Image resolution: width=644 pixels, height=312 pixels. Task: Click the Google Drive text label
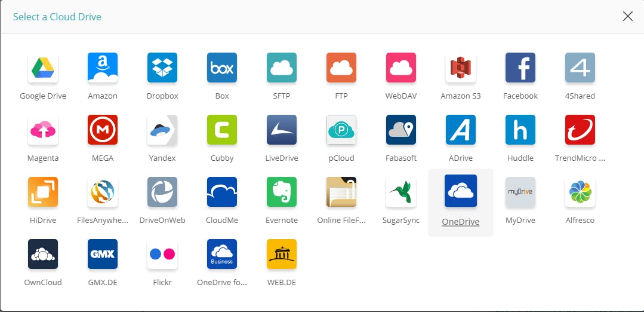(x=43, y=96)
